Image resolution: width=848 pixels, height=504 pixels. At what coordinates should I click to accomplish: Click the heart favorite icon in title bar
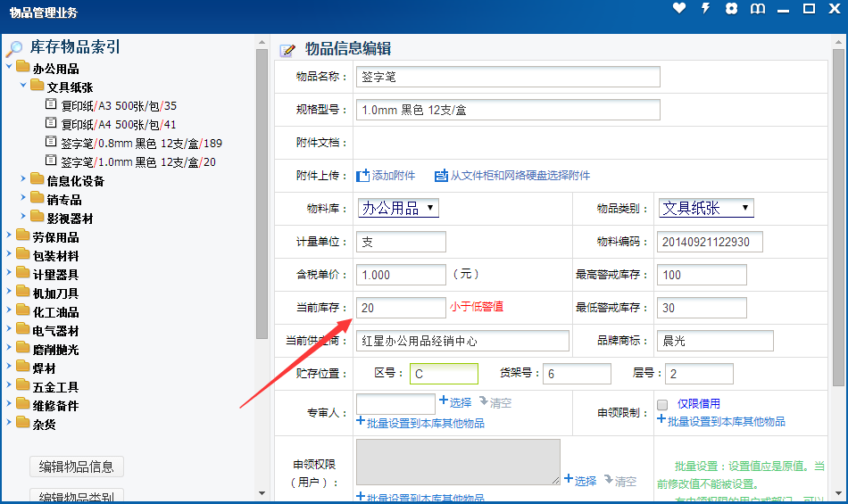679,8
